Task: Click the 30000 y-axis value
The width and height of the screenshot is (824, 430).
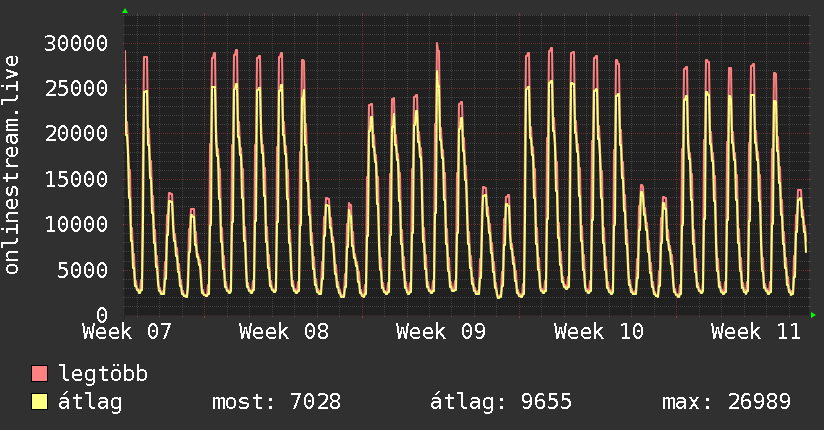Action: (x=76, y=43)
